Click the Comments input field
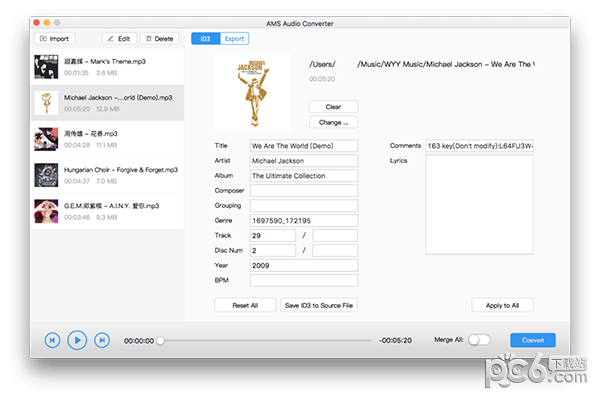The image size is (600, 400). (x=479, y=146)
